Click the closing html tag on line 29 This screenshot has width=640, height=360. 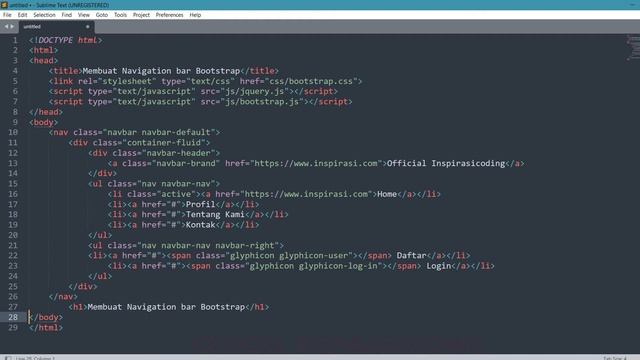point(46,327)
